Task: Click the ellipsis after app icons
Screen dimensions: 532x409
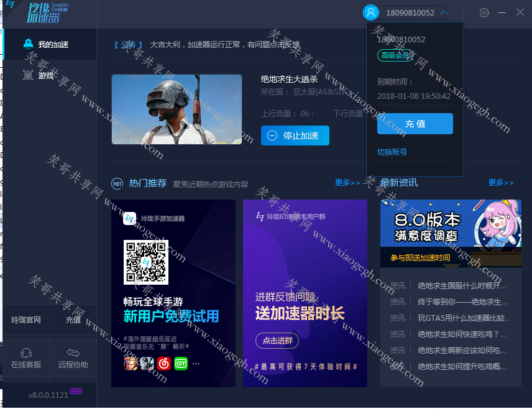Action: [196, 364]
